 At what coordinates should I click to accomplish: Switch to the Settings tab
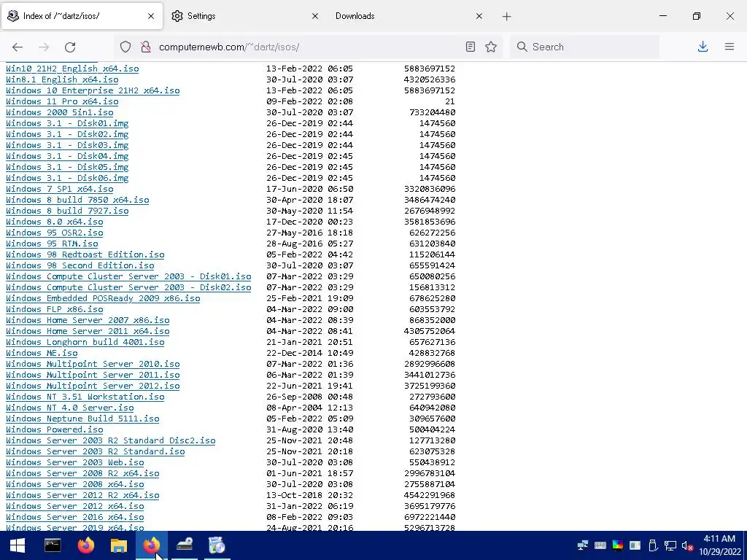tap(244, 16)
